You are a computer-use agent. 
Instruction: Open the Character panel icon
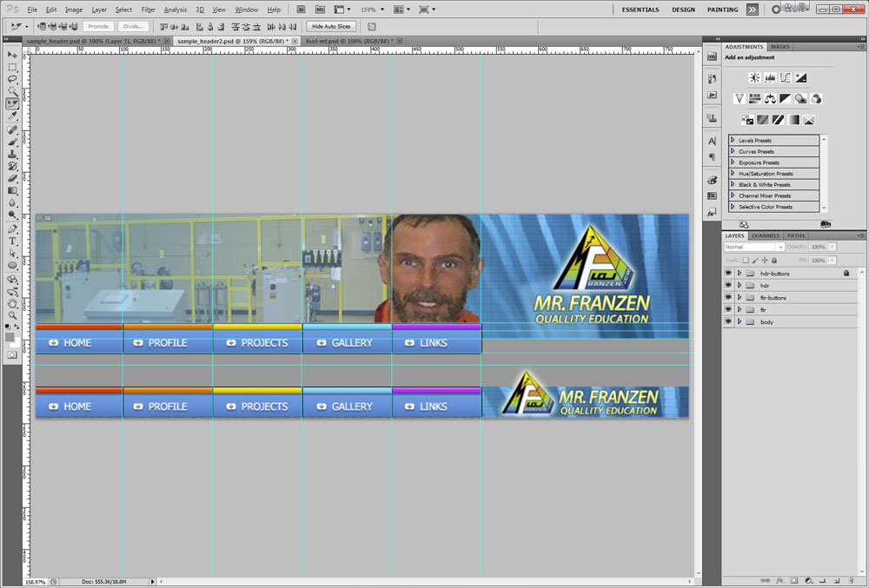pos(713,142)
